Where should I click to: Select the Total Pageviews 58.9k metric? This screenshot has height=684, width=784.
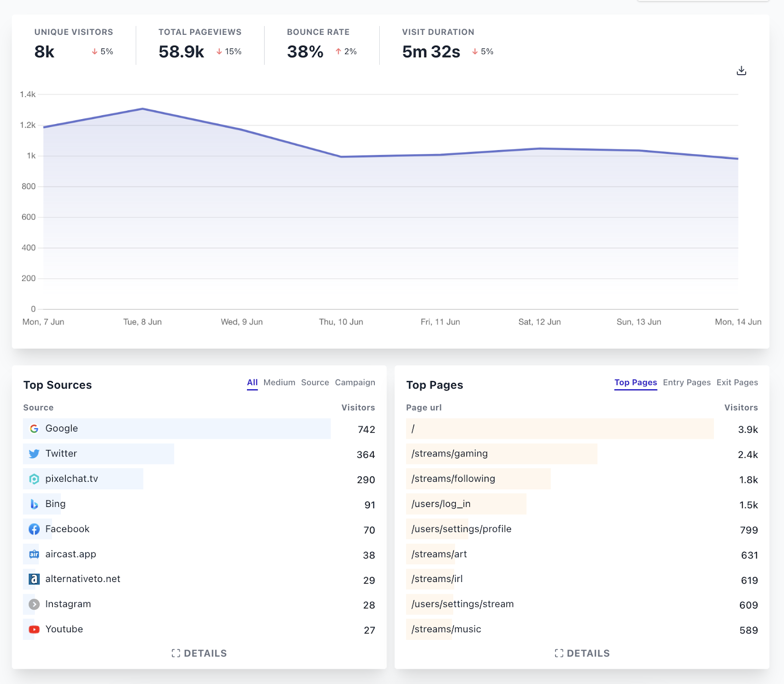[200, 44]
